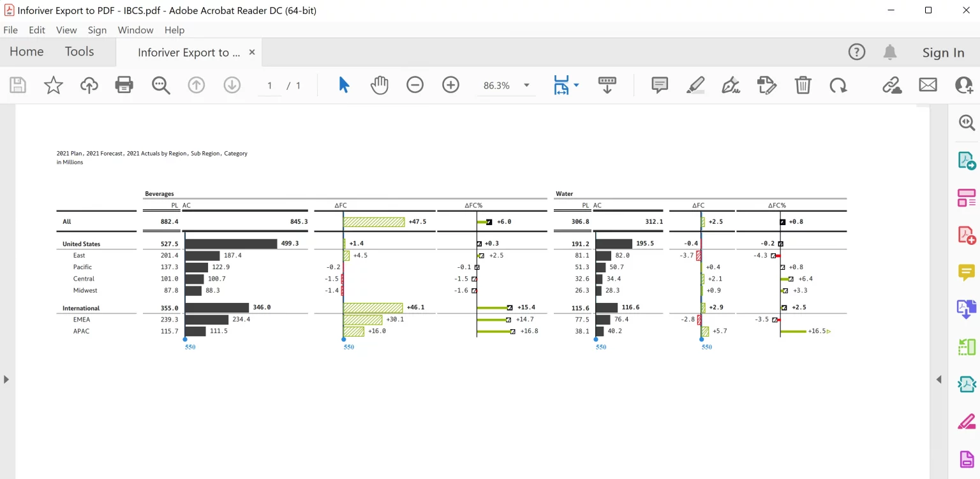Click the Delete trash icon
The width and height of the screenshot is (980, 479).
pos(803,85)
